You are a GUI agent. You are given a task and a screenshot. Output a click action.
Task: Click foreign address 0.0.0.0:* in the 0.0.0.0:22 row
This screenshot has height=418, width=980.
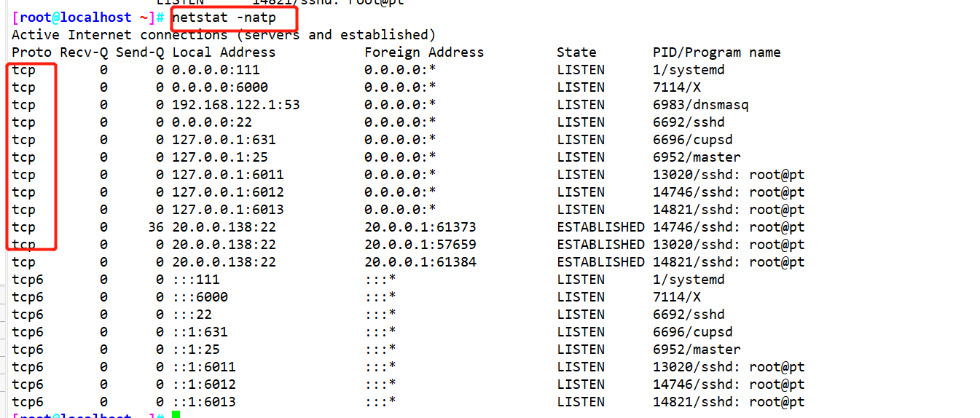click(x=400, y=122)
